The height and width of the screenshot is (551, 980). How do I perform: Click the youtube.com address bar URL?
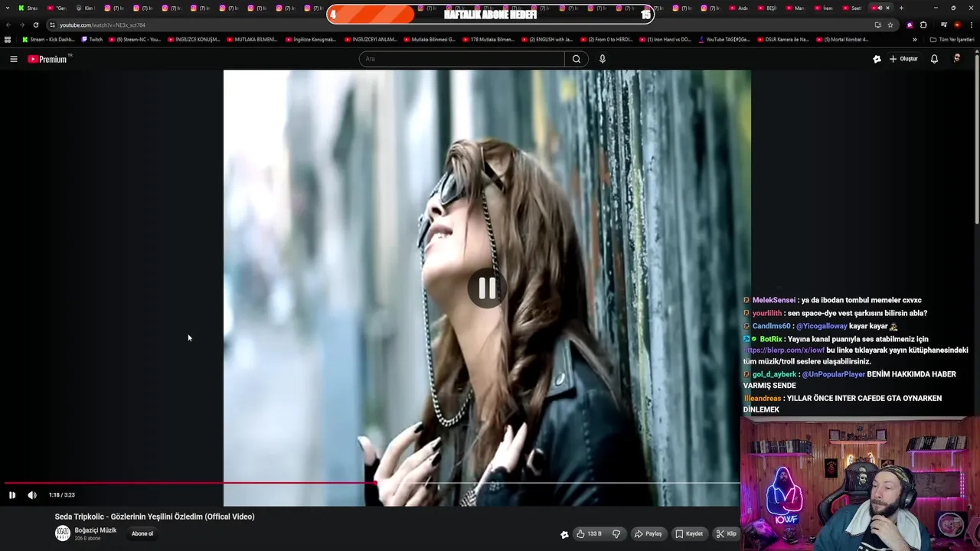(103, 25)
